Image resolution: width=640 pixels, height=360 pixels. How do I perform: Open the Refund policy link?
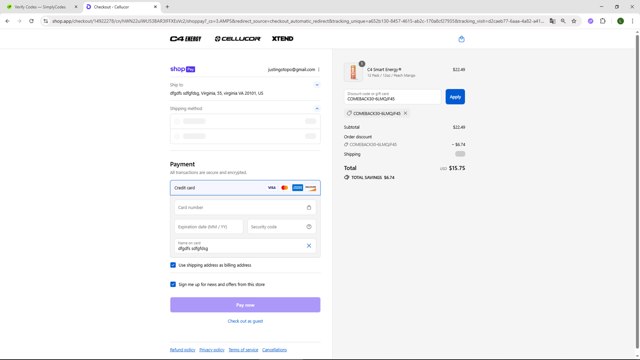tap(182, 350)
